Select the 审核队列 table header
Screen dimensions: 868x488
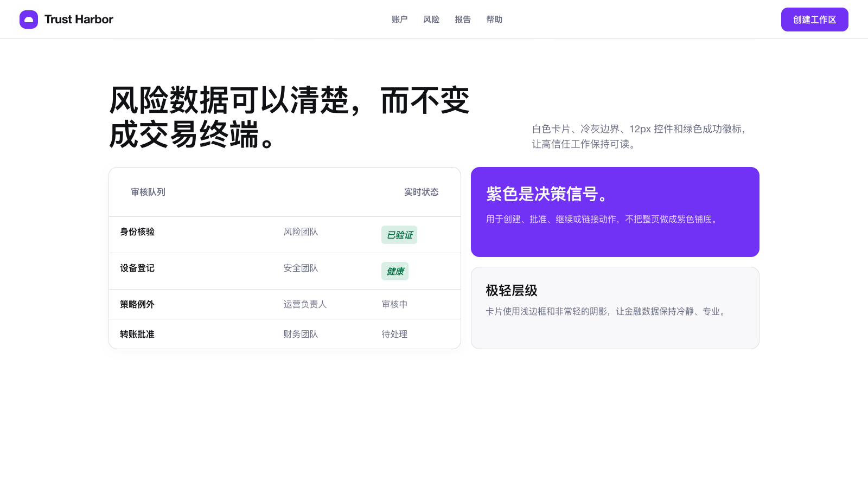click(148, 192)
